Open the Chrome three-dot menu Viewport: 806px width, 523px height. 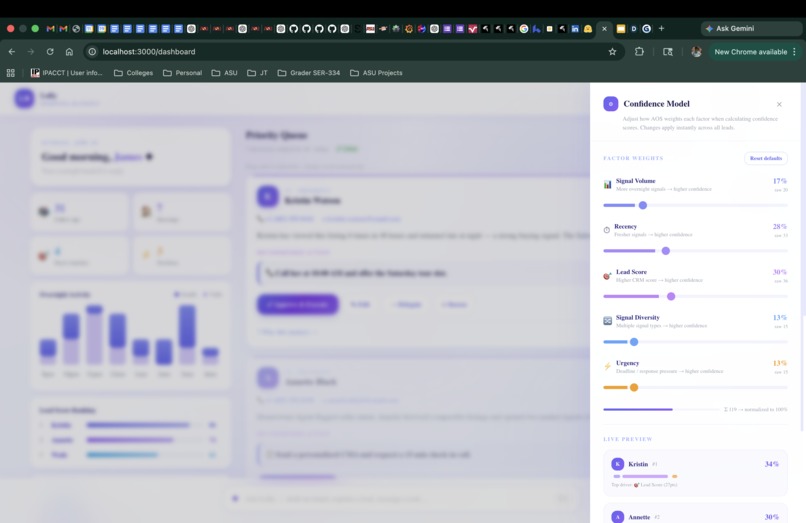click(x=795, y=52)
